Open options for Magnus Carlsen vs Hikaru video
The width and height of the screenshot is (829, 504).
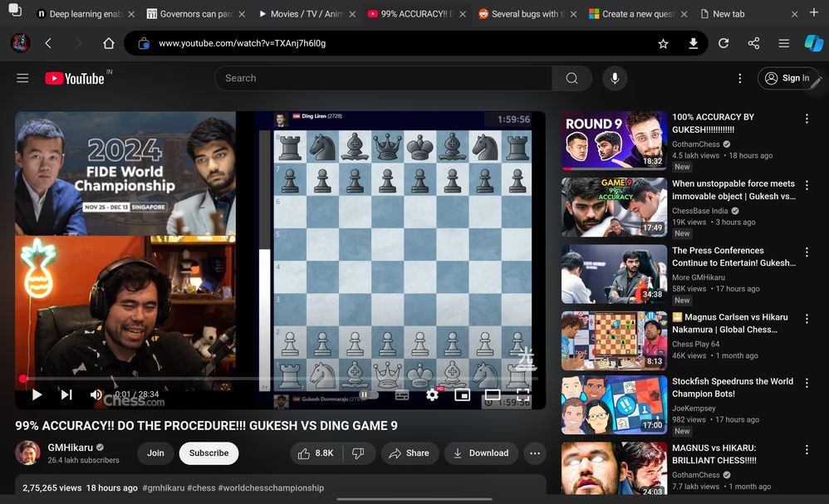(x=807, y=319)
